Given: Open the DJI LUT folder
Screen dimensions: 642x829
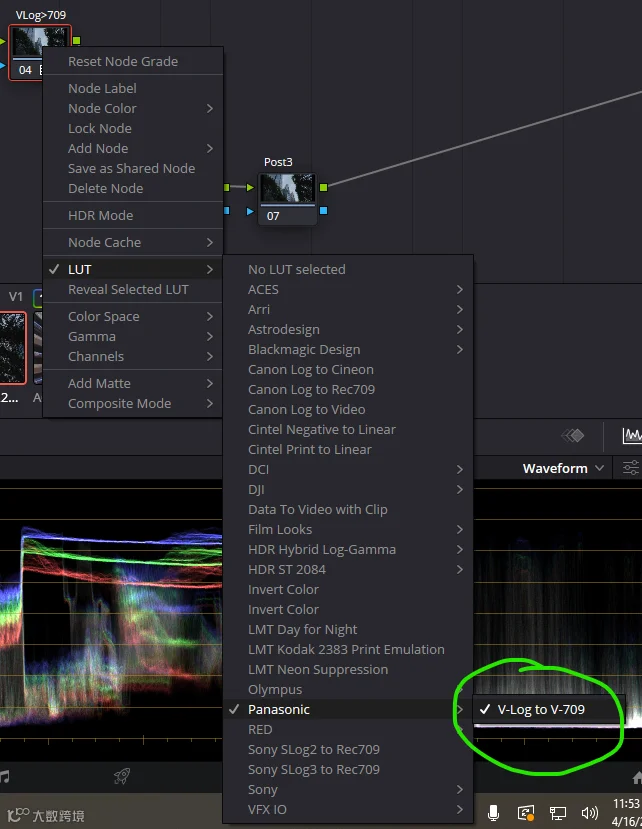Looking at the screenshot, I should [347, 490].
